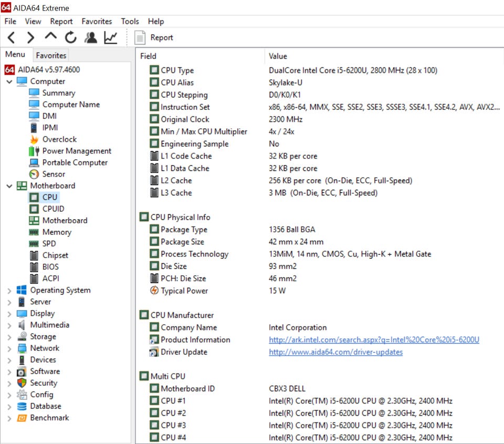Click the Report toolbar button

click(154, 37)
